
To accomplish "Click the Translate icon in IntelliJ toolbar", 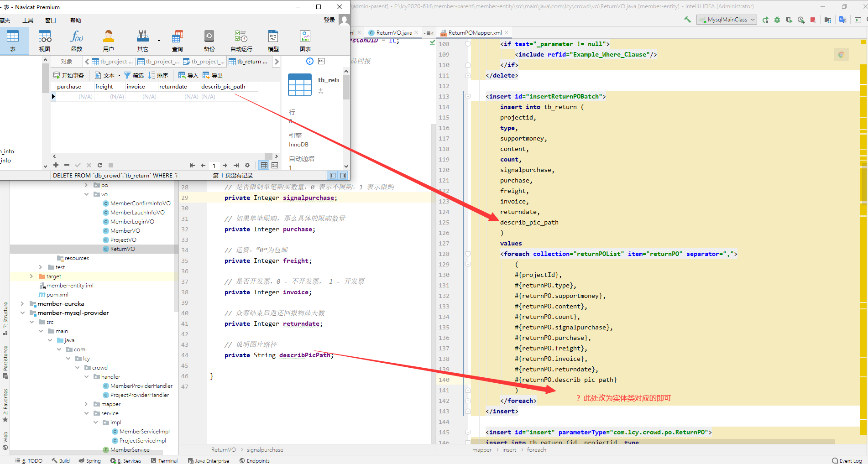I will tap(842, 20).
